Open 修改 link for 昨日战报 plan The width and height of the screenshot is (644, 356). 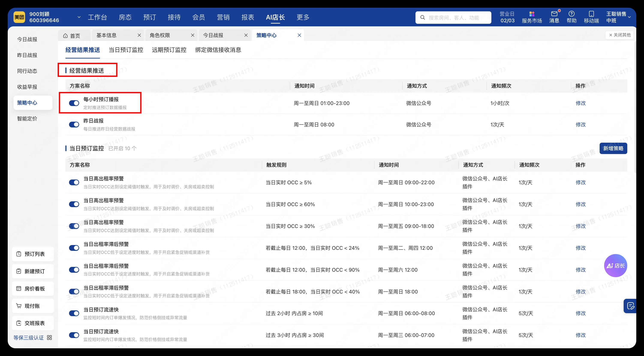581,124
